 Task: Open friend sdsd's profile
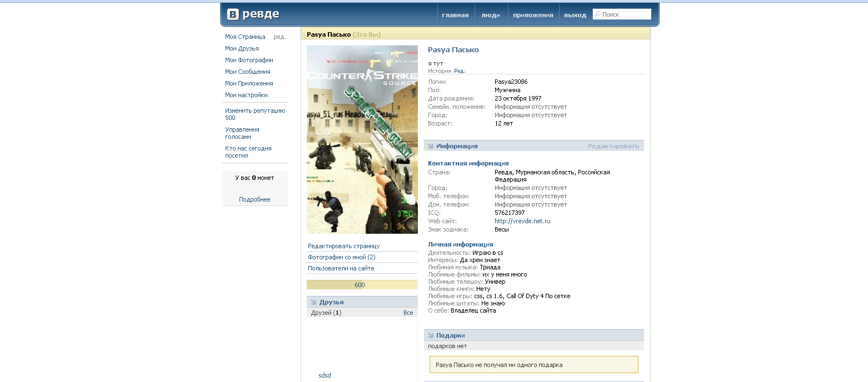(325, 375)
